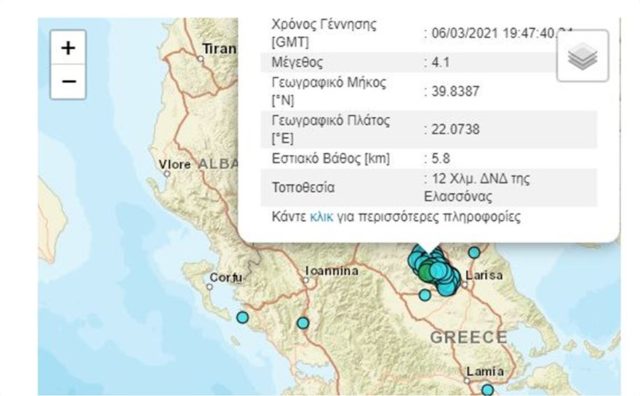Click the Larisa city point
The width and height of the screenshot is (640, 396).
click(x=464, y=285)
